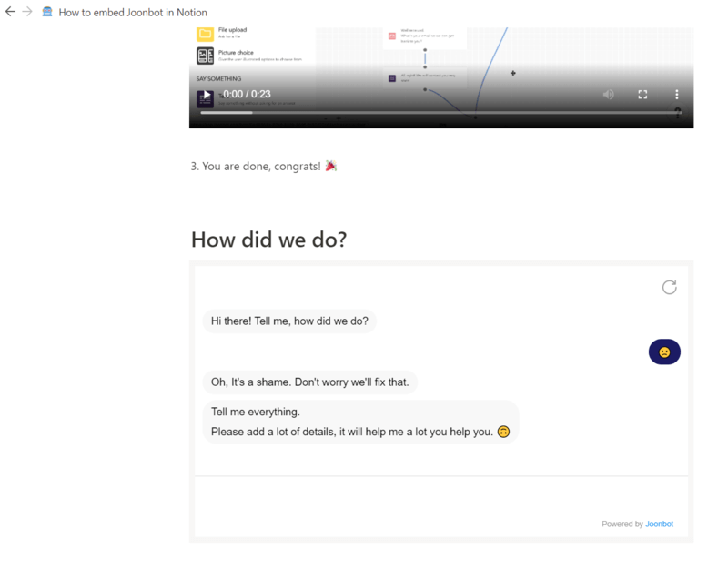The width and height of the screenshot is (728, 561).
Task: Go back with the left arrow
Action: [10, 12]
